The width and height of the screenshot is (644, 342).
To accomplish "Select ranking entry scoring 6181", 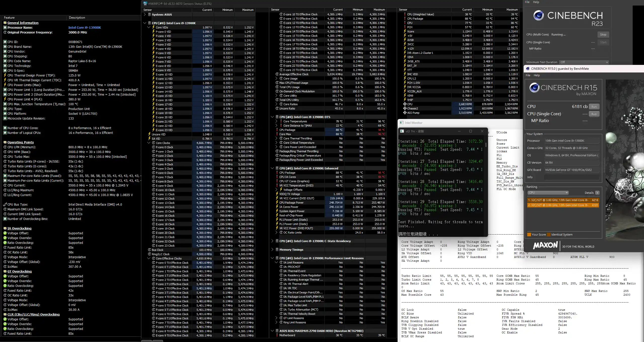I will [x=563, y=205].
